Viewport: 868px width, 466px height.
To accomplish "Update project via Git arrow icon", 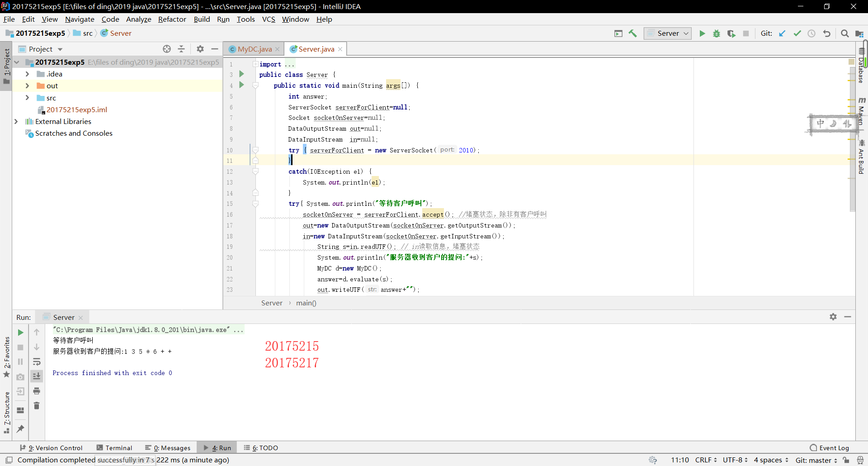I will (x=782, y=33).
